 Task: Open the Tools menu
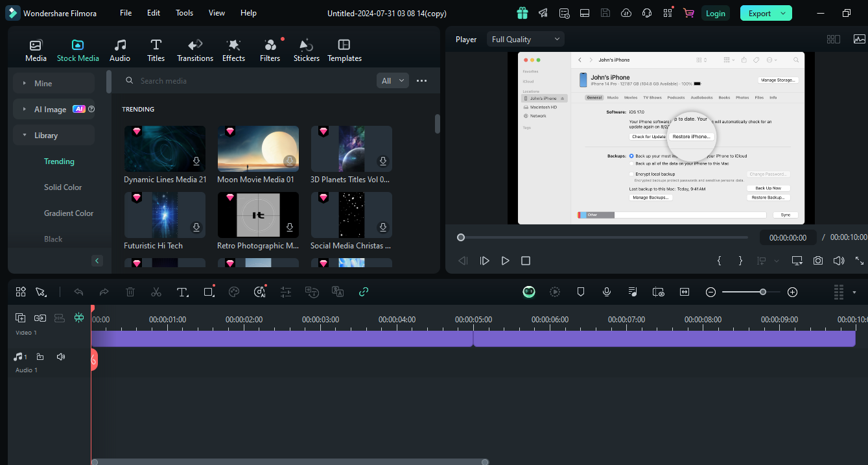click(x=185, y=13)
